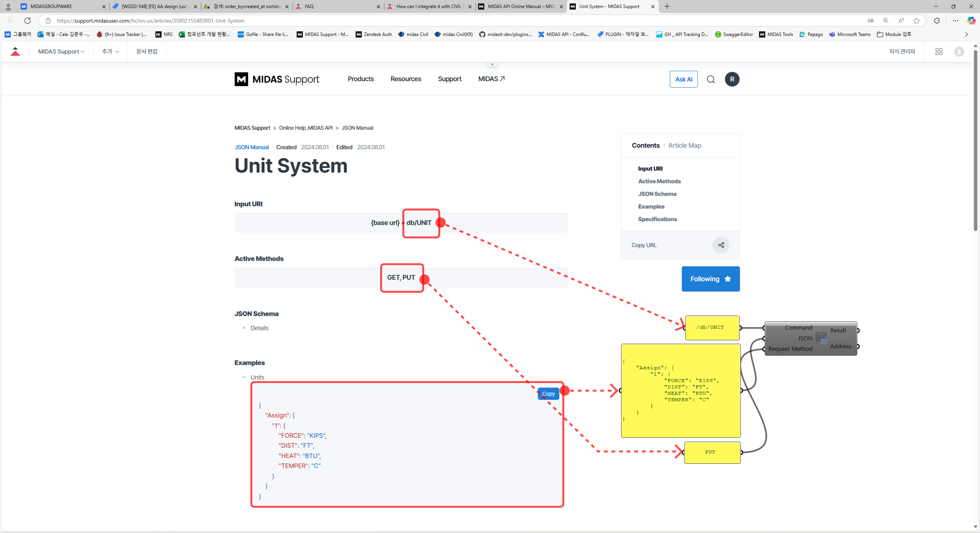980x533 pixels.
Task: Switch to the Article Map tab
Action: [684, 145]
